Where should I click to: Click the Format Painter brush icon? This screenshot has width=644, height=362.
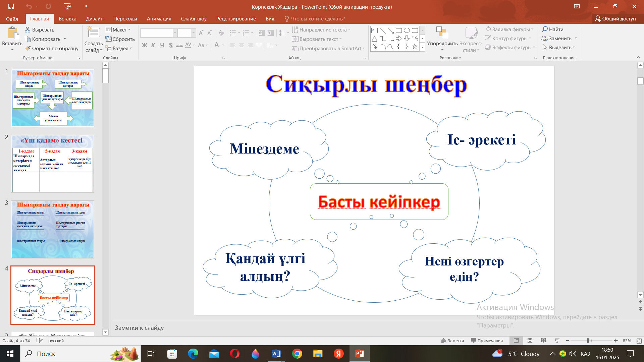coord(28,48)
